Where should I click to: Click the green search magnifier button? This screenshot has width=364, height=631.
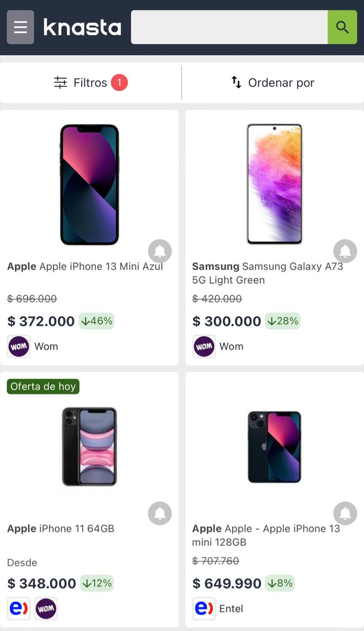(x=342, y=27)
